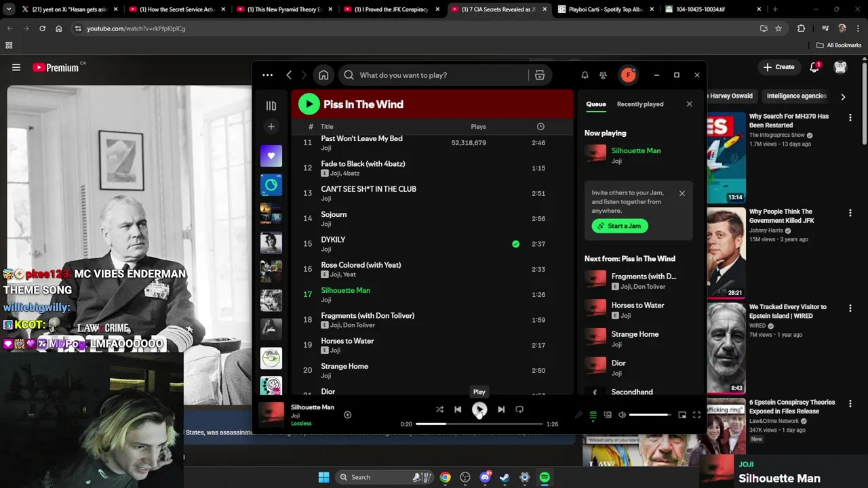The height and width of the screenshot is (488, 868).
Task: Seek within the song progress bar
Action: (479, 424)
